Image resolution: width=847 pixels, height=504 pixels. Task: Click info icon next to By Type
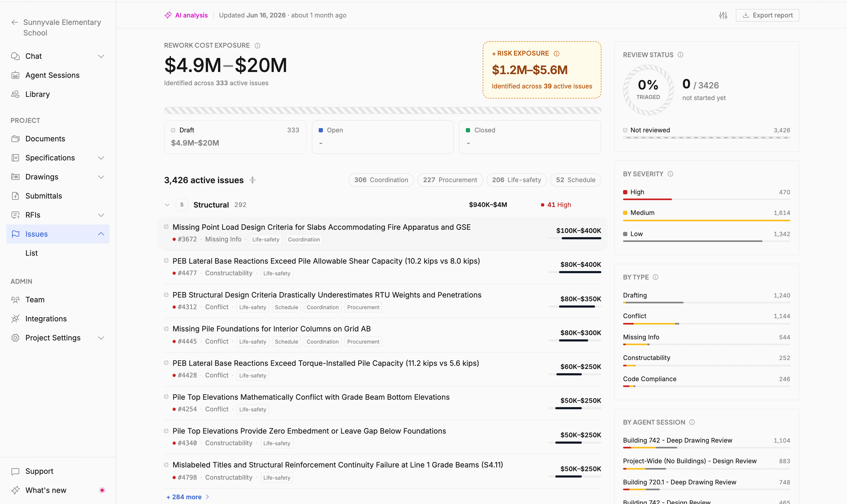tap(655, 277)
